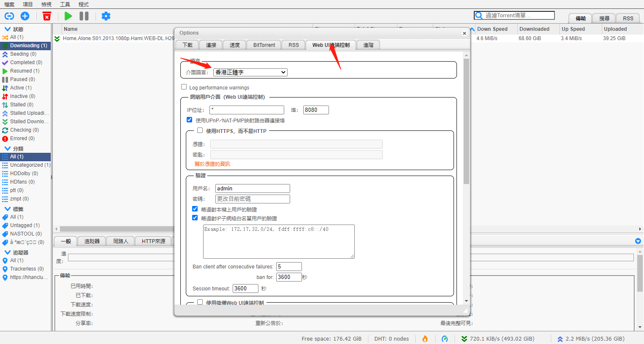Open the 速度 tab in Options
This screenshot has height=344, width=644.
tap(235, 45)
